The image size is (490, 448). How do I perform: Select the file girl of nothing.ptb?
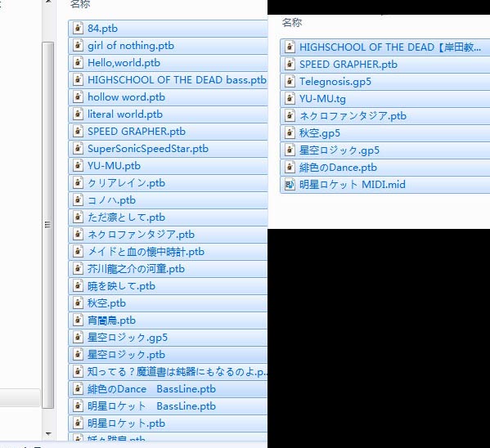[168, 46]
